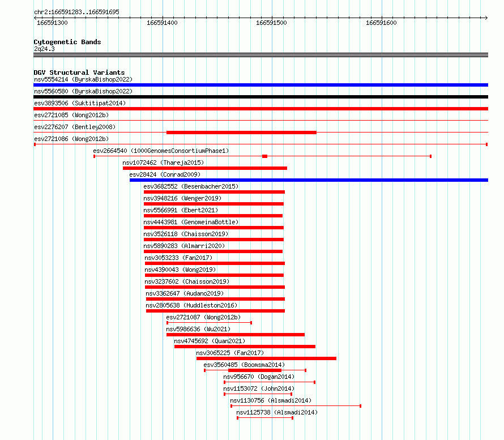Select nsv3948216 (Wenger2019) label
Viewport: 504px width, 440px height.
182,198
